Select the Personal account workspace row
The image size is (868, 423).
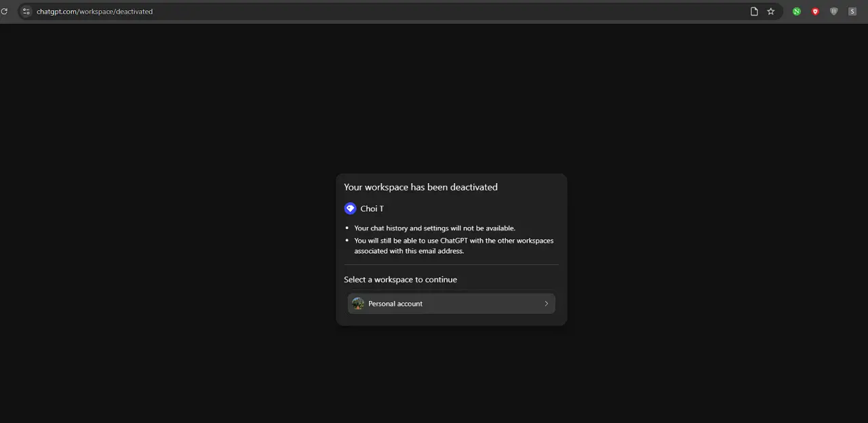click(452, 304)
